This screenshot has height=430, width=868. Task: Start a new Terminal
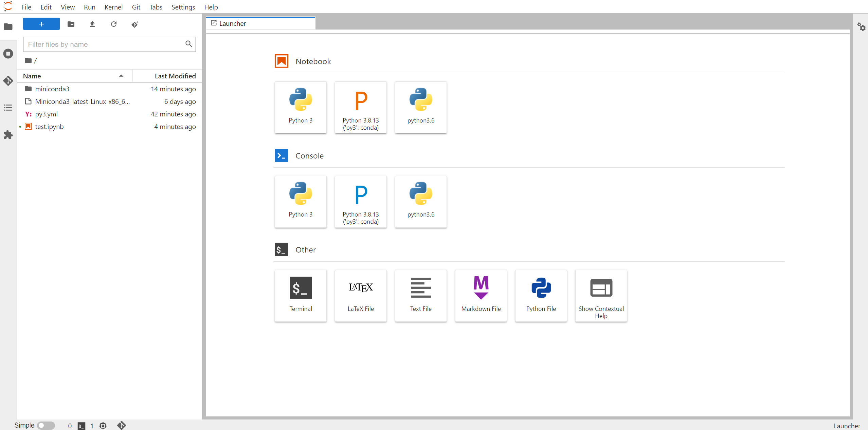pos(301,296)
